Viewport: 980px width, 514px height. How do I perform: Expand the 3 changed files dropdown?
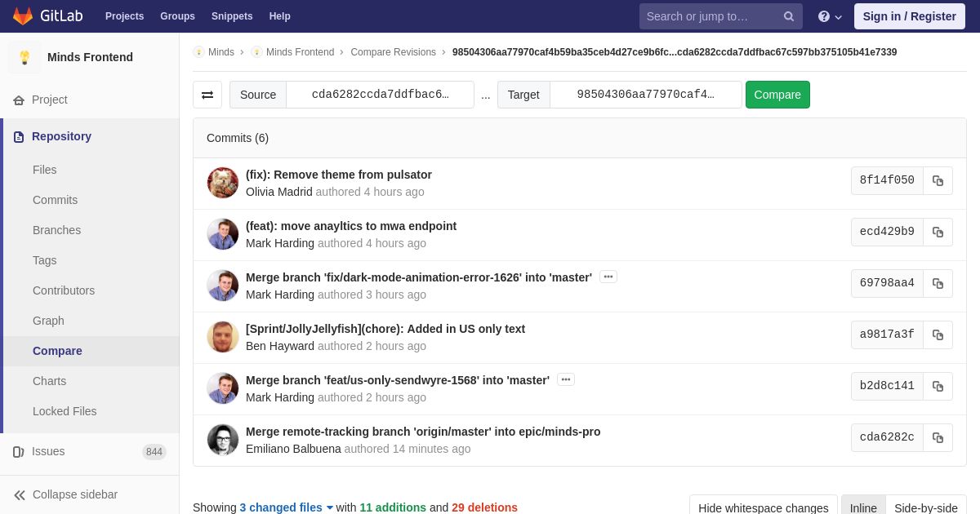click(x=287, y=507)
